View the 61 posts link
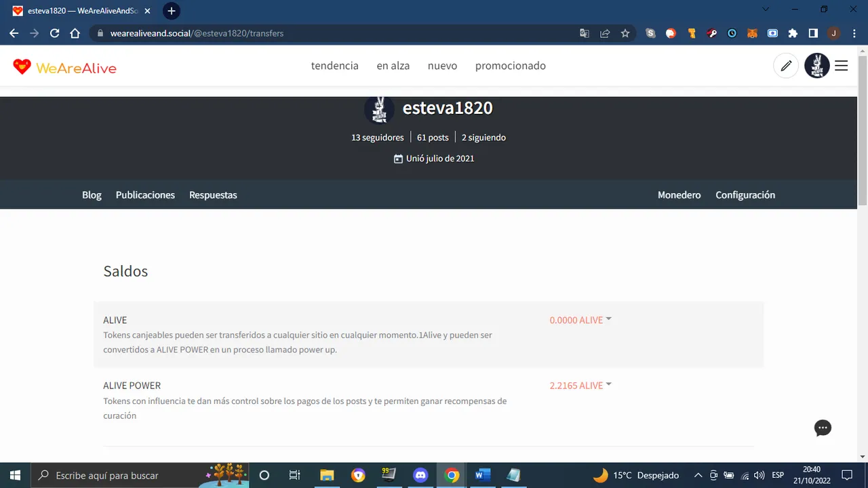The image size is (868, 488). pos(433,138)
